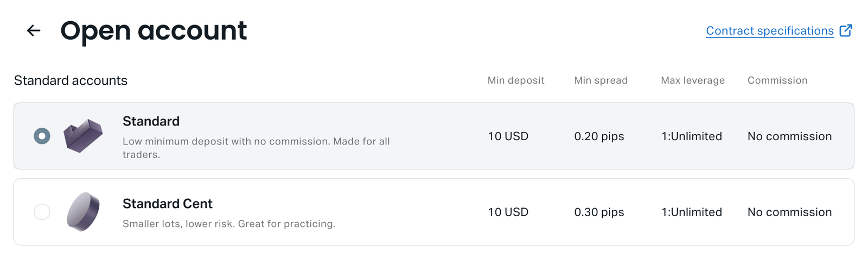Click the Min deposit column header
The image size is (868, 258).
tap(515, 80)
